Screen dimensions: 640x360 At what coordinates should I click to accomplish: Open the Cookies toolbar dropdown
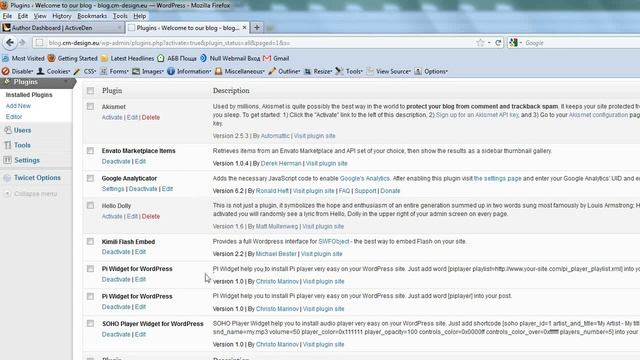54,71
